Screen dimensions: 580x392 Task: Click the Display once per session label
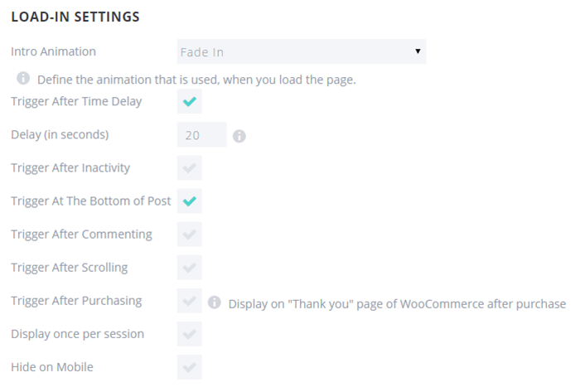click(77, 334)
